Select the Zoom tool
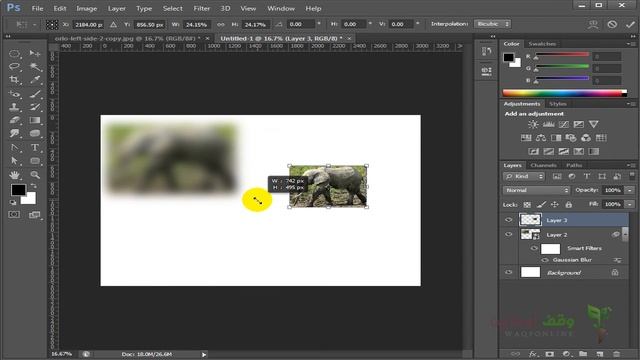 pos(35,175)
